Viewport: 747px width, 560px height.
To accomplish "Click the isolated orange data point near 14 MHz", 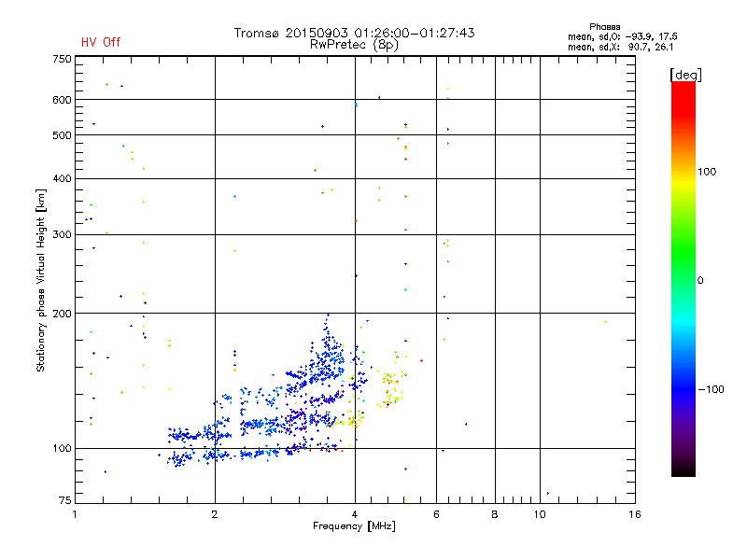I will [605, 322].
